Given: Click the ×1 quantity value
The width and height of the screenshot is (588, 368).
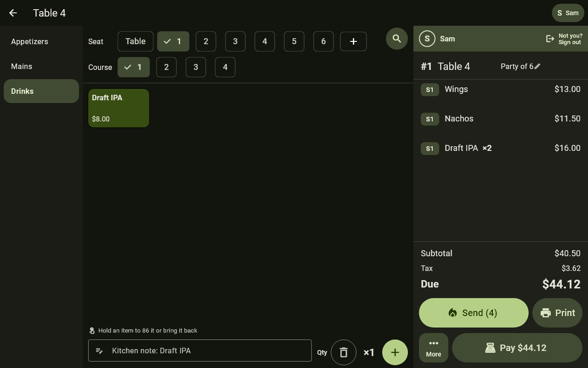Looking at the screenshot, I should (x=369, y=352).
